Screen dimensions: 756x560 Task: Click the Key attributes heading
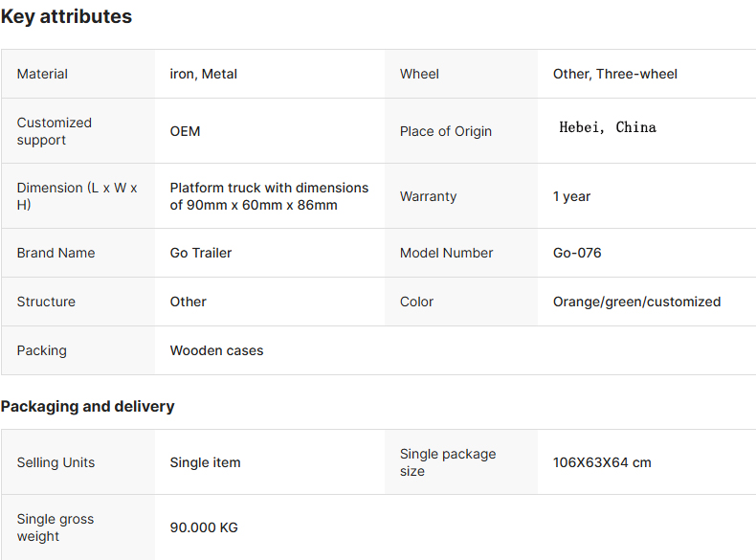pyautogui.click(x=66, y=17)
